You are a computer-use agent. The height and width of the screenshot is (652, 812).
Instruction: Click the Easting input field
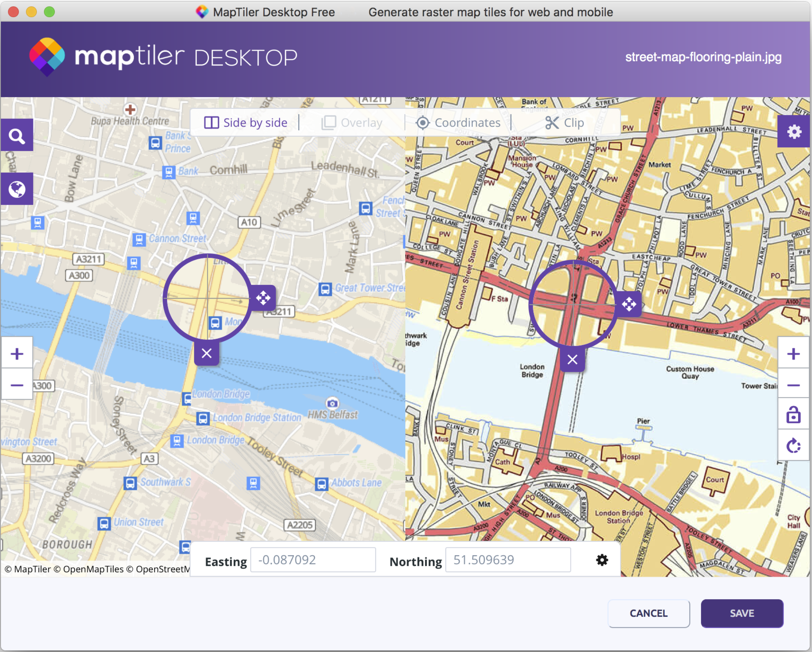[x=313, y=560]
